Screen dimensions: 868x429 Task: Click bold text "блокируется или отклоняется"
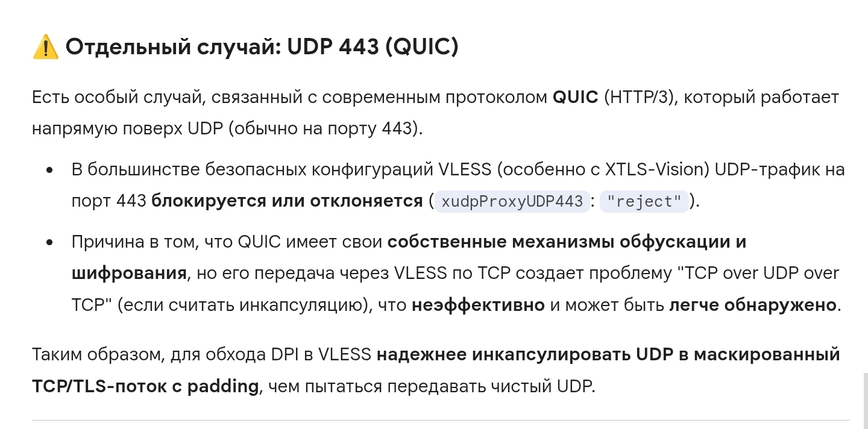[x=286, y=201]
